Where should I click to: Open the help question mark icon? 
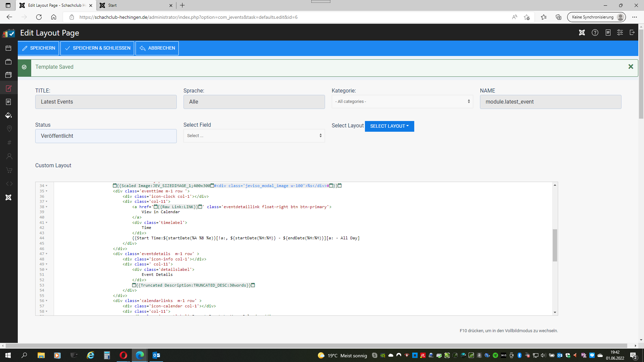[595, 33]
